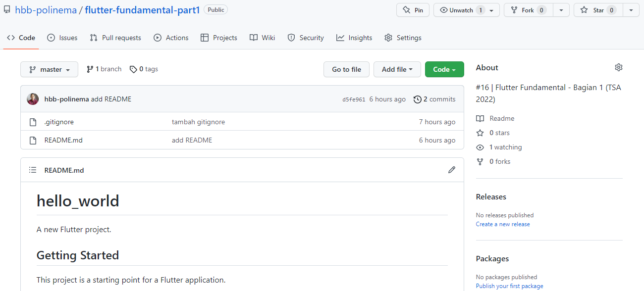Open the green Code dropdown
Image resolution: width=644 pixels, height=291 pixels.
[x=444, y=69]
